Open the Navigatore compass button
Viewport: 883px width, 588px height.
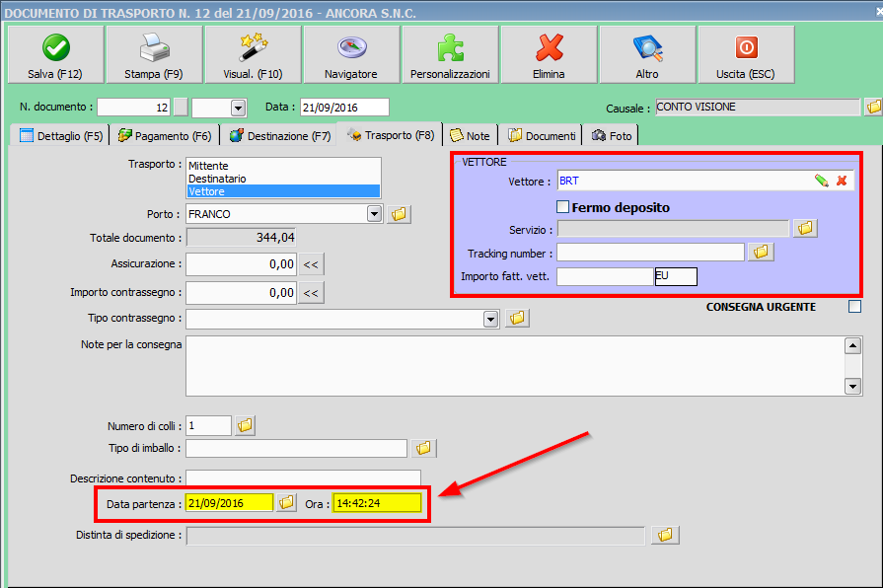coord(351,55)
